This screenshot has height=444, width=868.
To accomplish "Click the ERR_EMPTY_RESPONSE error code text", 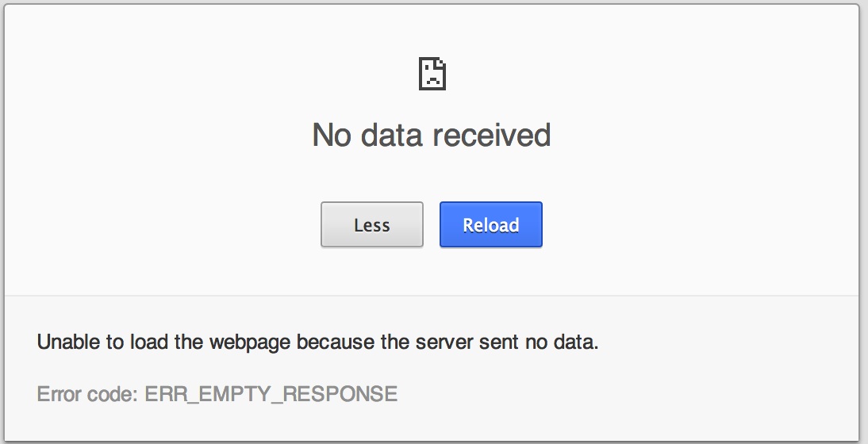I will click(x=271, y=394).
